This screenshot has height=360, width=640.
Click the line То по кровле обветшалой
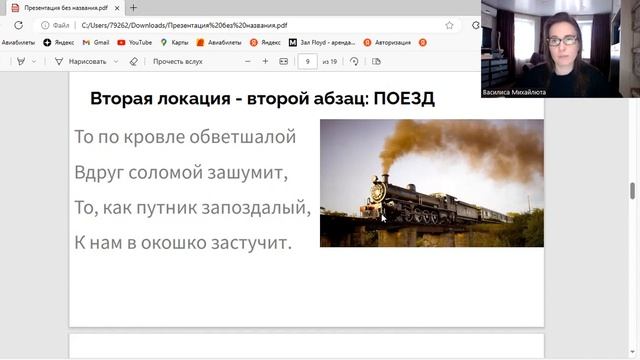point(185,137)
